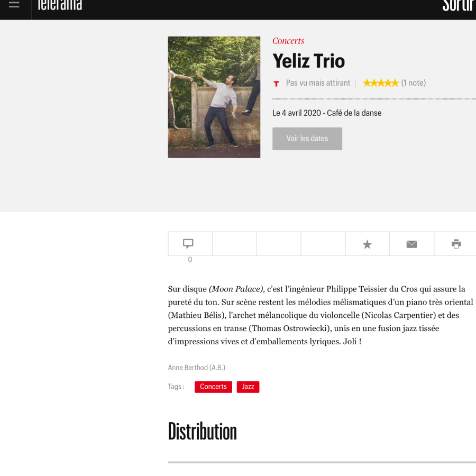The image size is (476, 476).
Task: Expand dates with Voir les dates
Action: click(307, 139)
